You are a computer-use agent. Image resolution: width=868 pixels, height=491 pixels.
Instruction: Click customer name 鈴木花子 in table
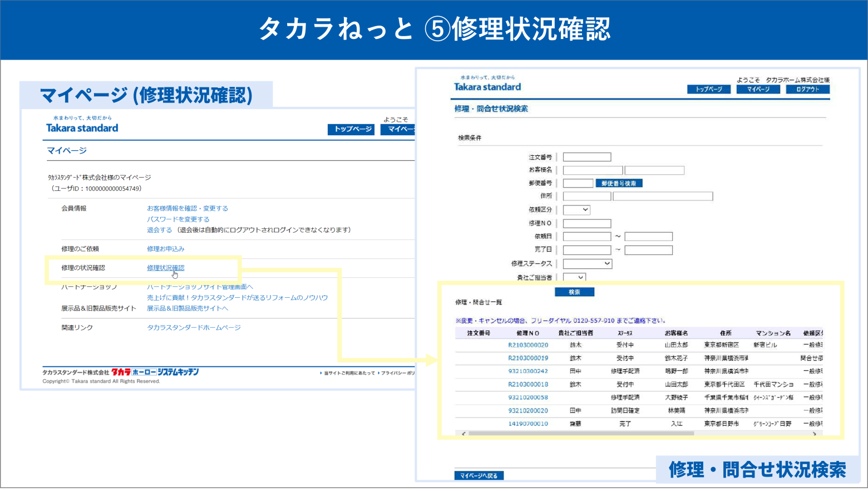[676, 359]
